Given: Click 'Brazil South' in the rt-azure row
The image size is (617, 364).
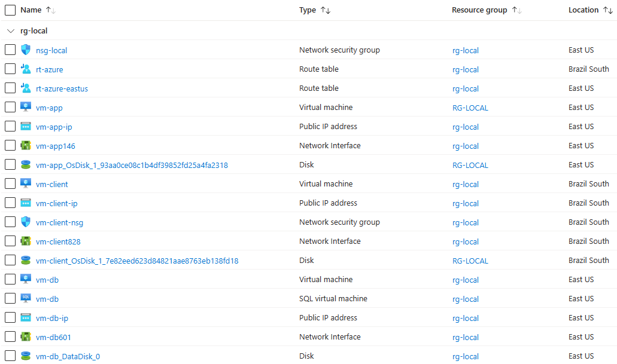Looking at the screenshot, I should 589,69.
